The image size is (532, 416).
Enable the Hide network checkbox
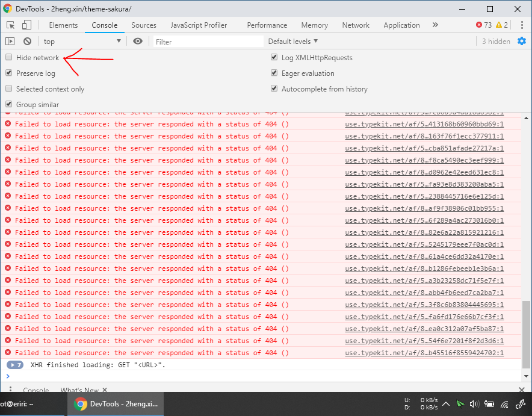click(x=9, y=57)
